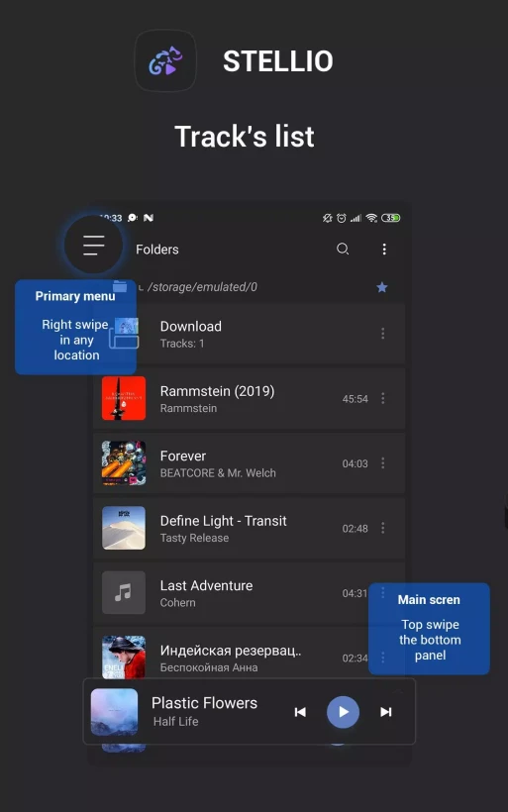This screenshot has height=812, width=508.
Task: Click the Индейская резервац.. cover art
Action: (124, 658)
